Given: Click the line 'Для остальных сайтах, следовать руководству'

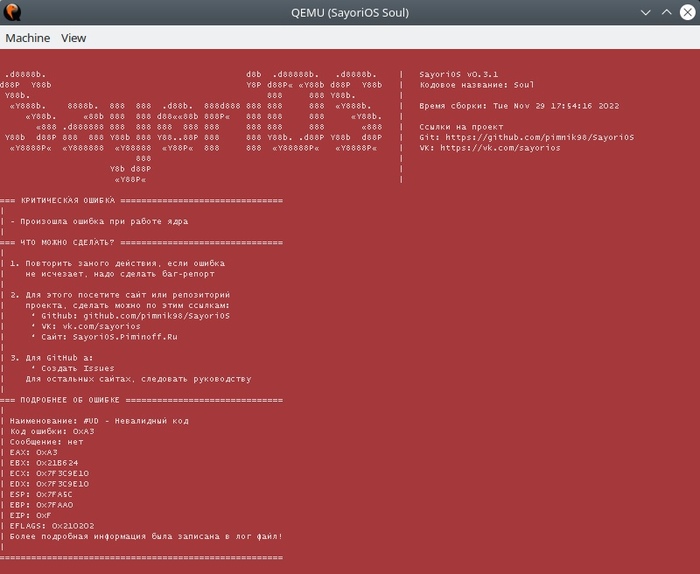Looking at the screenshot, I should click(138, 379).
